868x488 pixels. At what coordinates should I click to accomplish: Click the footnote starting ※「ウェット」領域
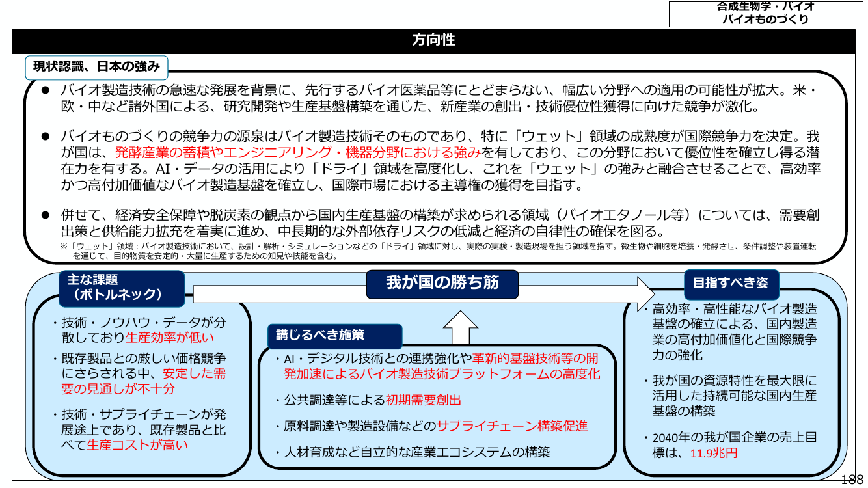[x=437, y=251]
